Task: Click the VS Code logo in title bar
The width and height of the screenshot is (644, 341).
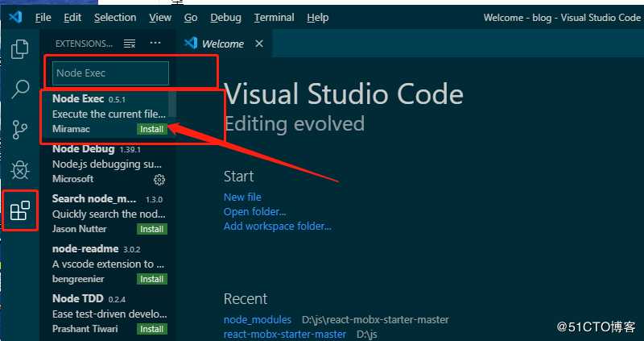Action: (x=15, y=17)
